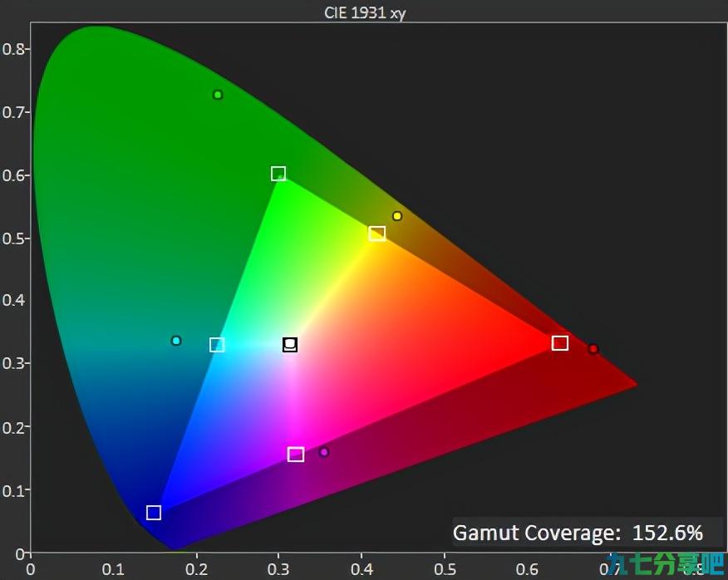Click the CIE 1931 xy chart title

click(x=365, y=12)
